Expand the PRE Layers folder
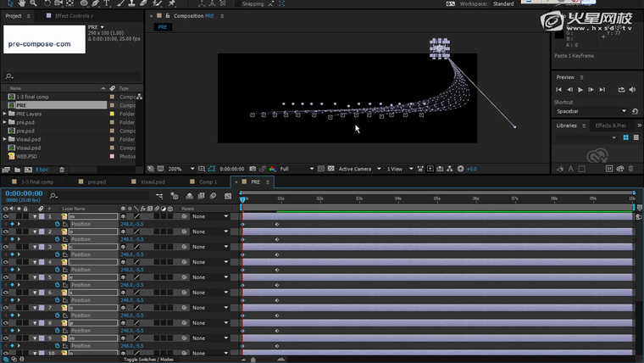Image resolution: width=644 pixels, height=363 pixels. 4,114
